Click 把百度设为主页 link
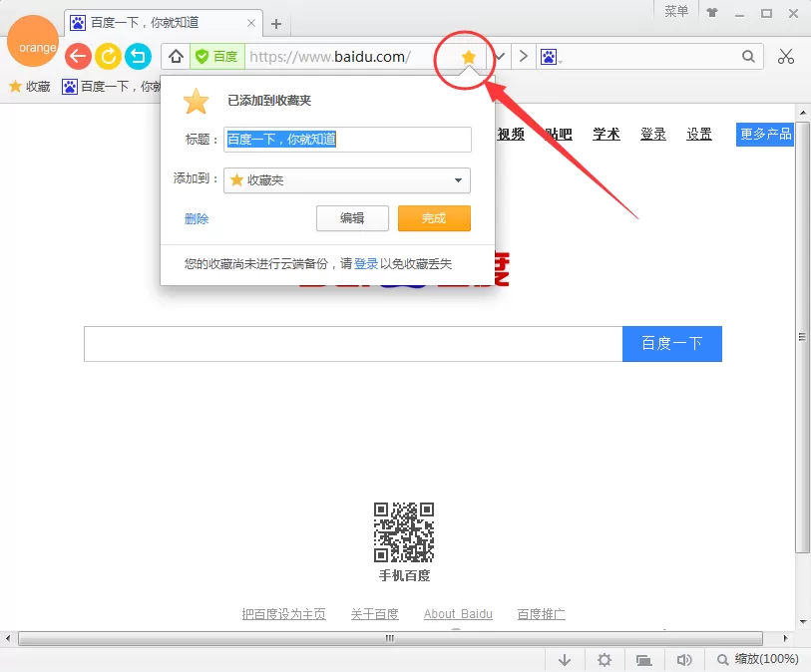The image size is (811, 672). (x=284, y=614)
